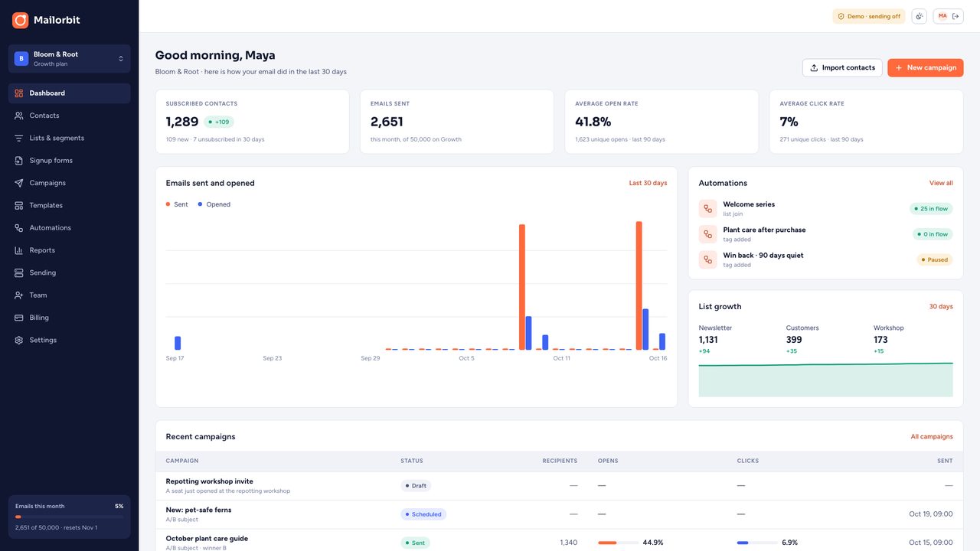Click the Templates layout icon
The height and width of the screenshot is (551, 980).
(x=19, y=205)
